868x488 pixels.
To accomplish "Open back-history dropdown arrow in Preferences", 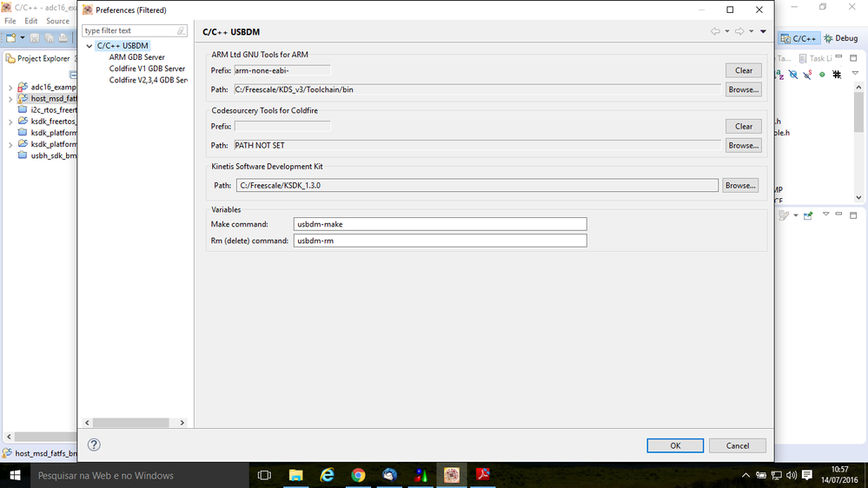I will [727, 31].
